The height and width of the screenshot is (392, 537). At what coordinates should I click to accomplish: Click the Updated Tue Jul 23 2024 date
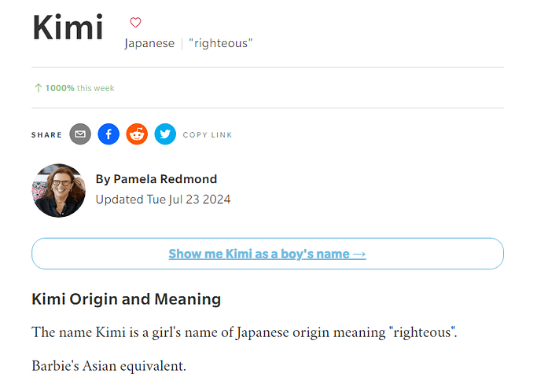(163, 200)
